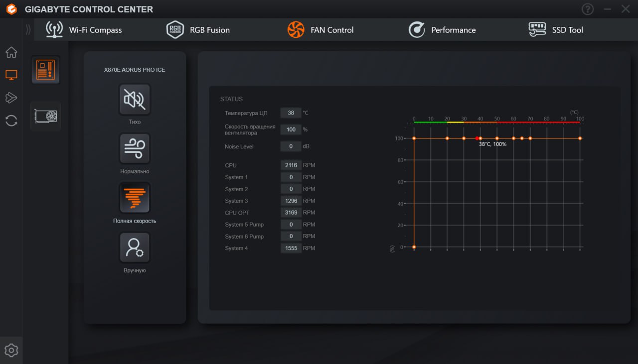Click the Performance gauge icon
Viewport: 638px width, 364px height.
click(x=417, y=30)
